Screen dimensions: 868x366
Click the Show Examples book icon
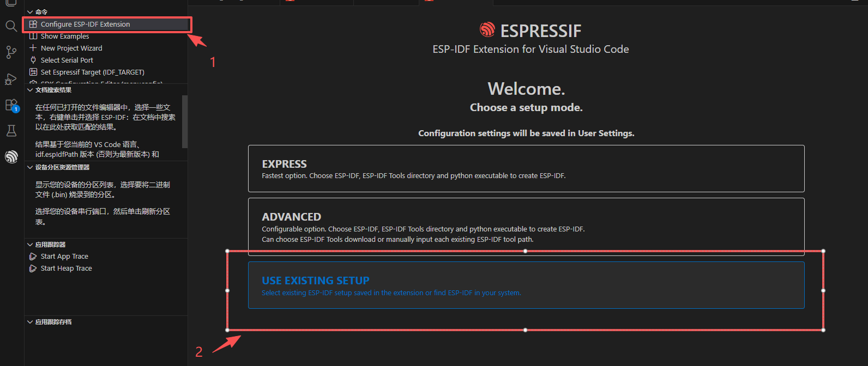coord(33,36)
